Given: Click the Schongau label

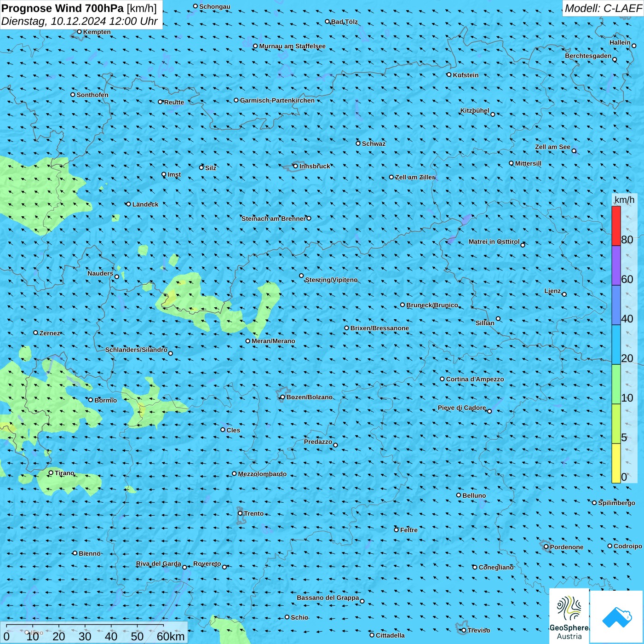Looking at the screenshot, I should 215,6.
